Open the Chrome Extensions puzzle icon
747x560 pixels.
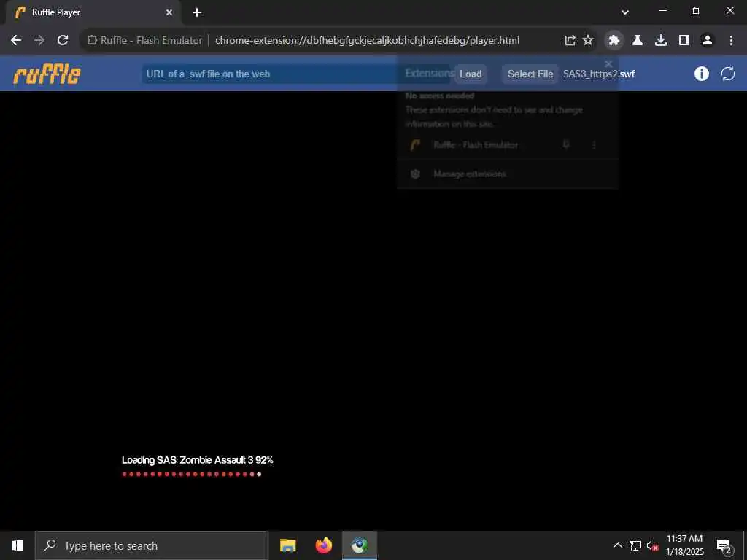point(614,41)
